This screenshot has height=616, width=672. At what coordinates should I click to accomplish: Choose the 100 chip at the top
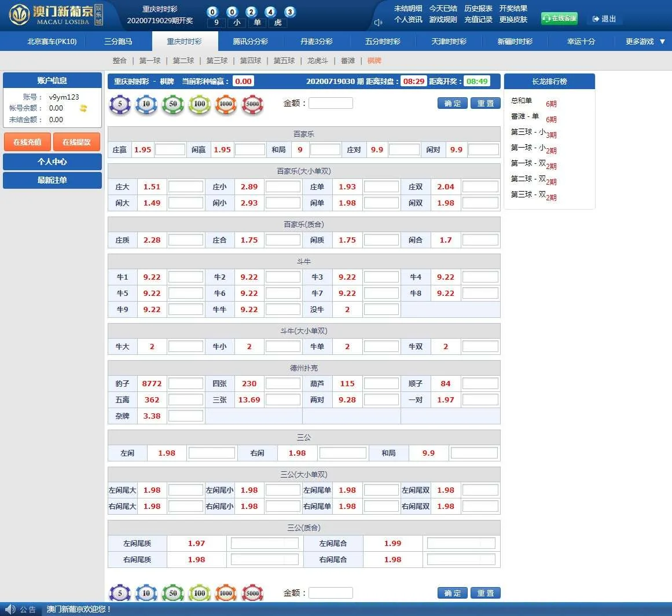pyautogui.click(x=199, y=104)
